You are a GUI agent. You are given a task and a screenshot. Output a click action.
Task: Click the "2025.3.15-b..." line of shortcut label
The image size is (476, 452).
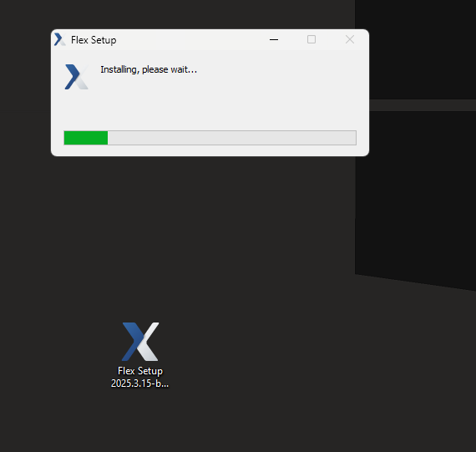click(x=139, y=383)
